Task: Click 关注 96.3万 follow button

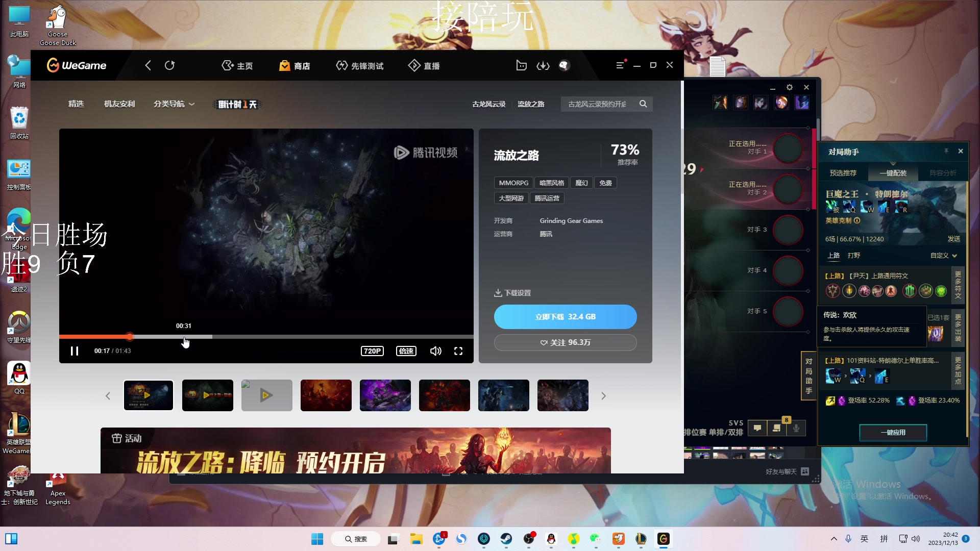Action: (565, 343)
